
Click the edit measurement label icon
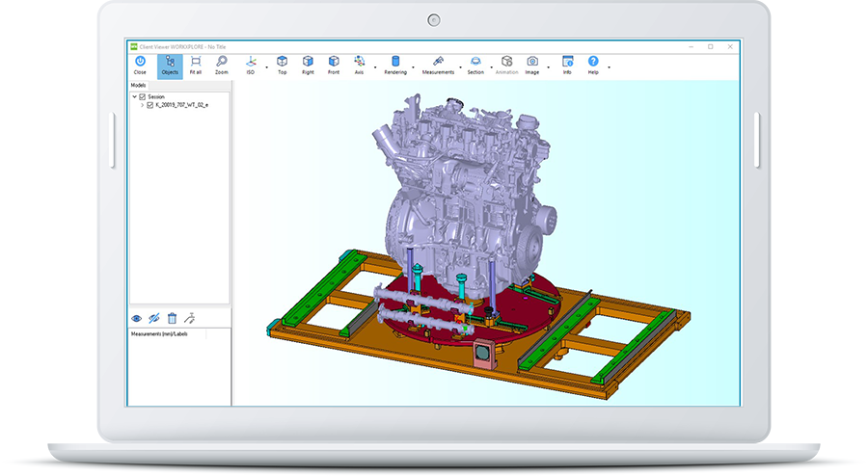tap(190, 318)
